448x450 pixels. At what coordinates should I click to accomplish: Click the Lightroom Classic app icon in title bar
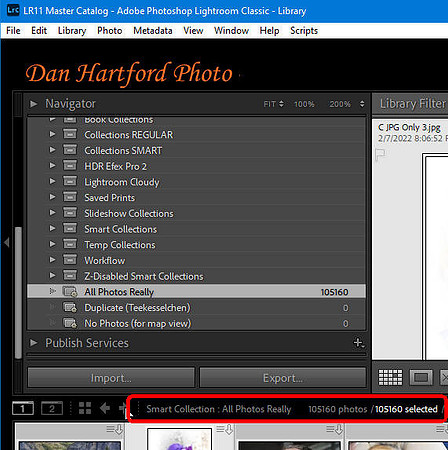[13, 10]
